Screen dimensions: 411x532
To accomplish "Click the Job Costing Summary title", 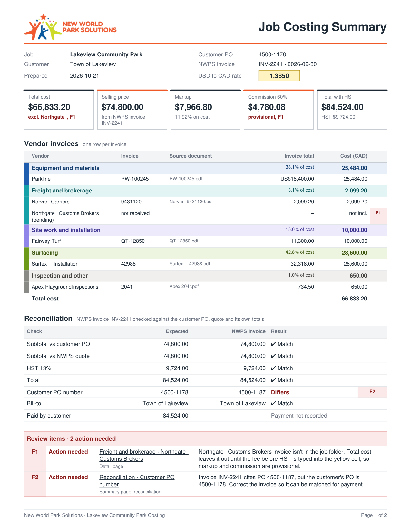I will click(x=322, y=27).
